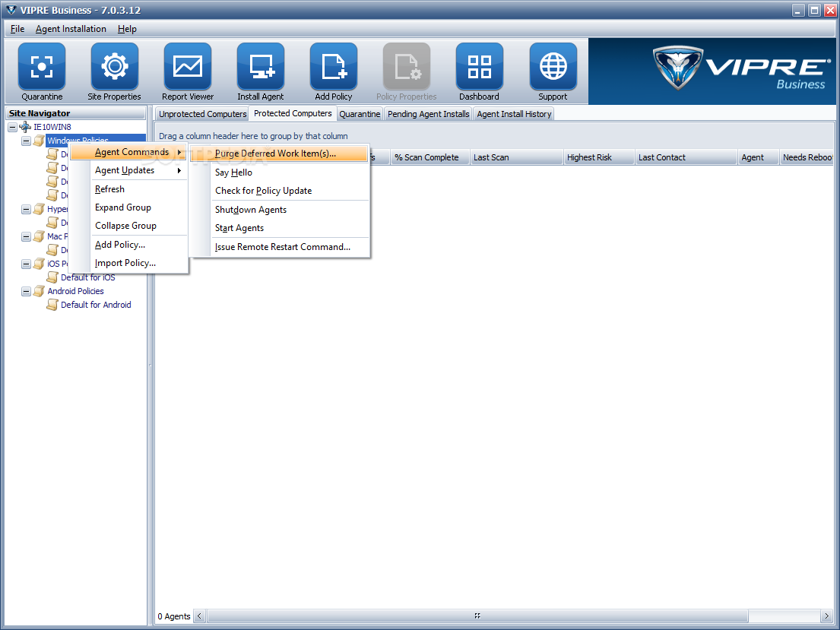The image size is (840, 630).
Task: Click the Default for iOS policy icon
Action: [x=52, y=277]
